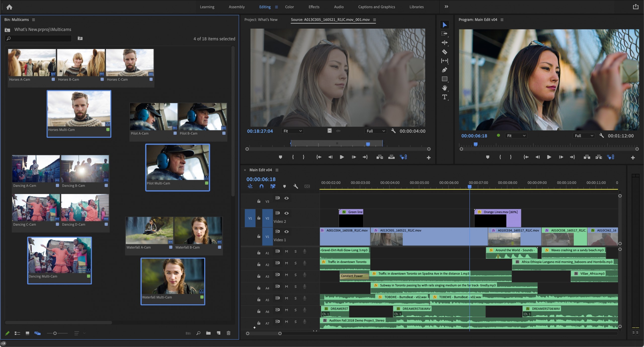This screenshot has width=644, height=347.
Task: Open Main Edit v04 timeline panel menu
Action: coord(277,170)
